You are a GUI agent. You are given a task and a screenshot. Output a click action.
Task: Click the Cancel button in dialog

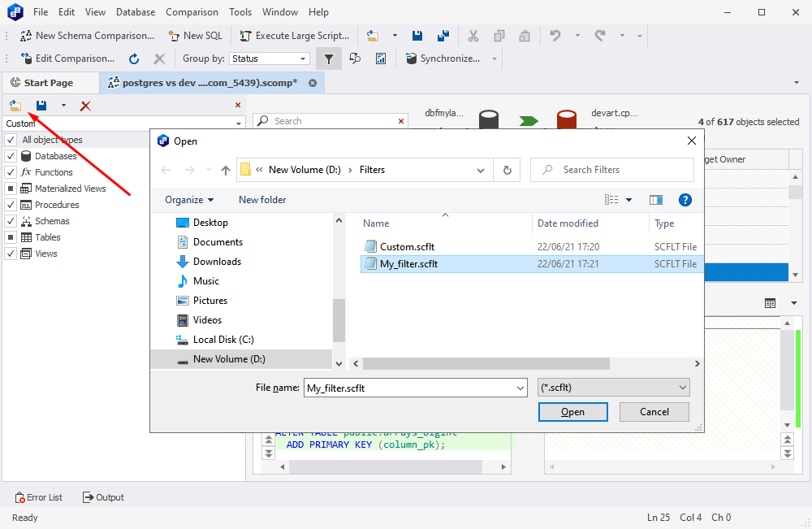(x=654, y=412)
